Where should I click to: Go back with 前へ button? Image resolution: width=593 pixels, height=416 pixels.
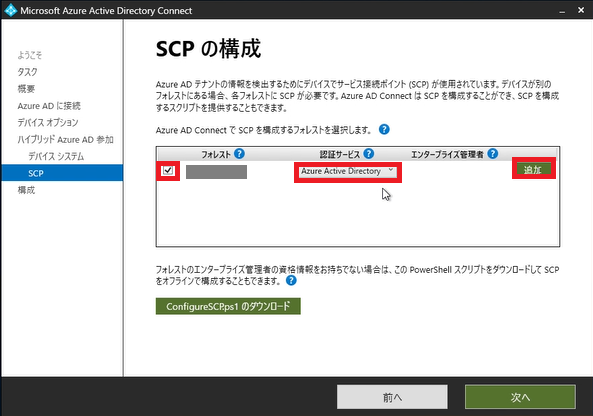[x=392, y=397]
